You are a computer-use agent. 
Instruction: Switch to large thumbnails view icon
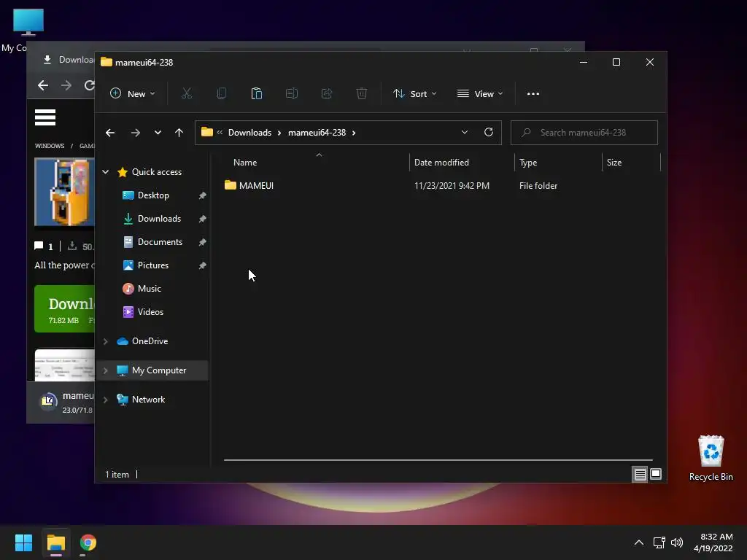point(656,474)
